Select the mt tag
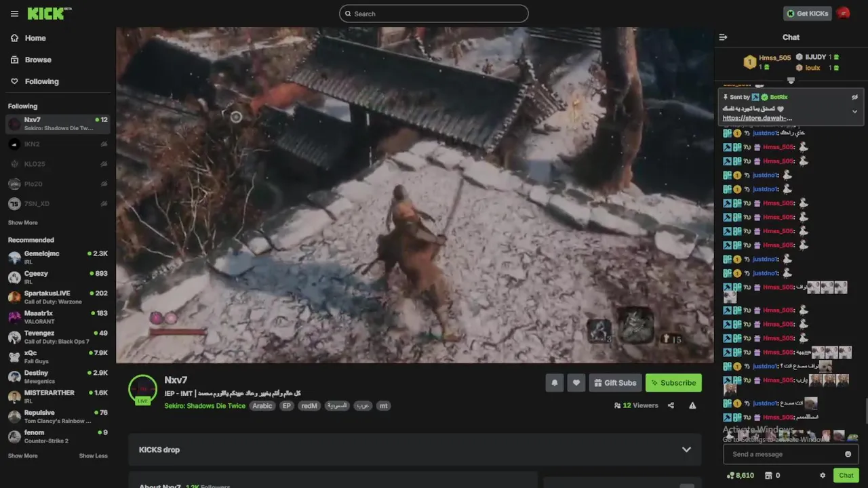This screenshot has width=868, height=488. [x=384, y=406]
